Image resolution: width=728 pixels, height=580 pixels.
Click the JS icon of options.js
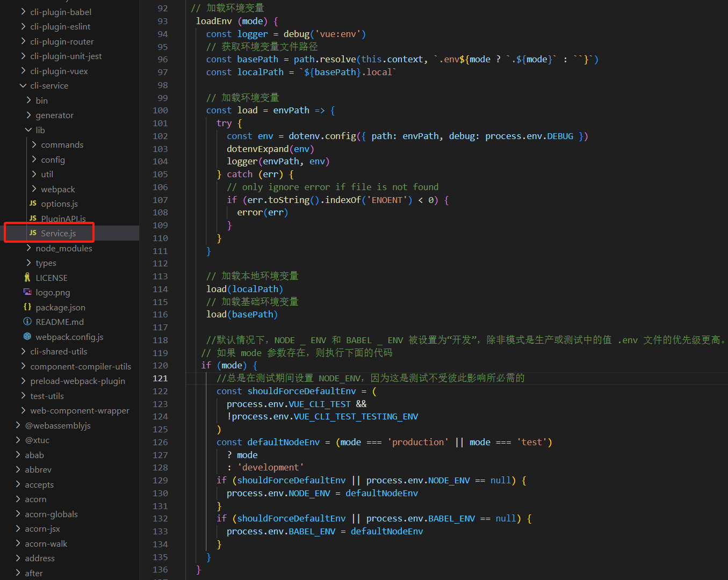pos(33,204)
